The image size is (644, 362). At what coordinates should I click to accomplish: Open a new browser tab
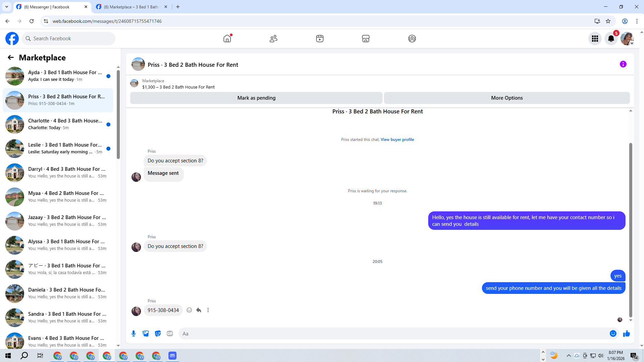tap(178, 7)
